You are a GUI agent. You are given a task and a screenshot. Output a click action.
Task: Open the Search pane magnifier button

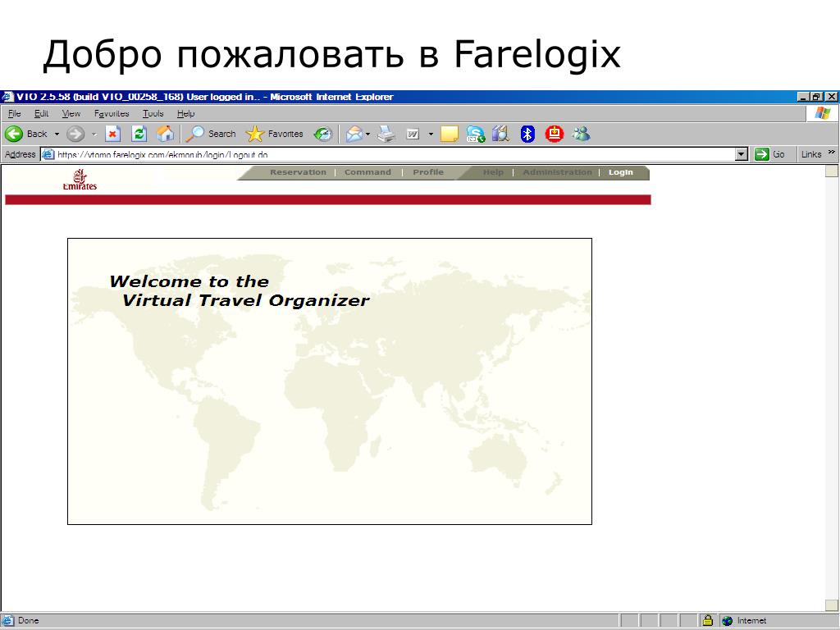pos(211,134)
